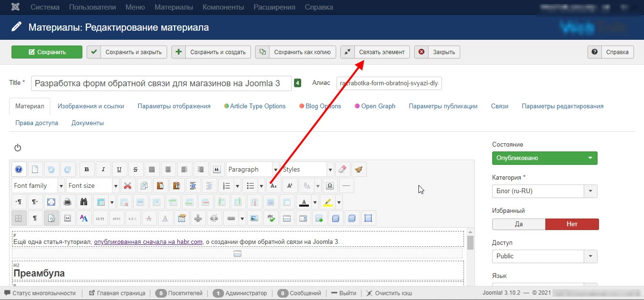Open the Состояние Опубликовано dropdown
The width and height of the screenshot is (644, 300).
545,158
